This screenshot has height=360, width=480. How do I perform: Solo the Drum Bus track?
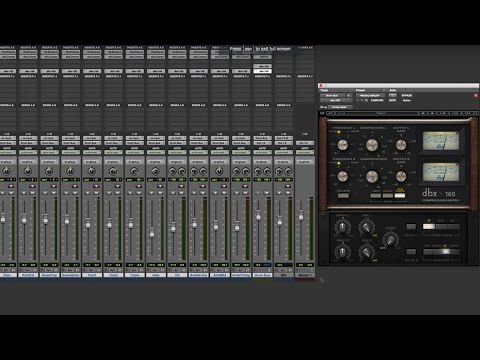click(257, 193)
